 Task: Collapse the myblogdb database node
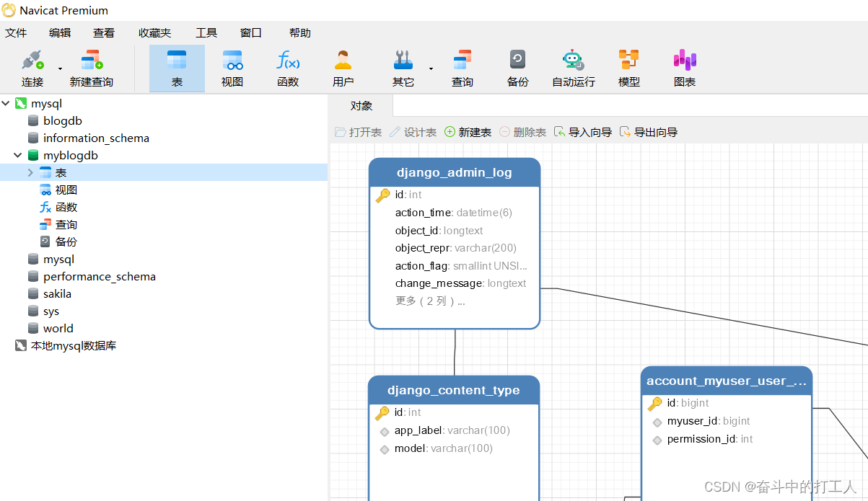[x=17, y=155]
